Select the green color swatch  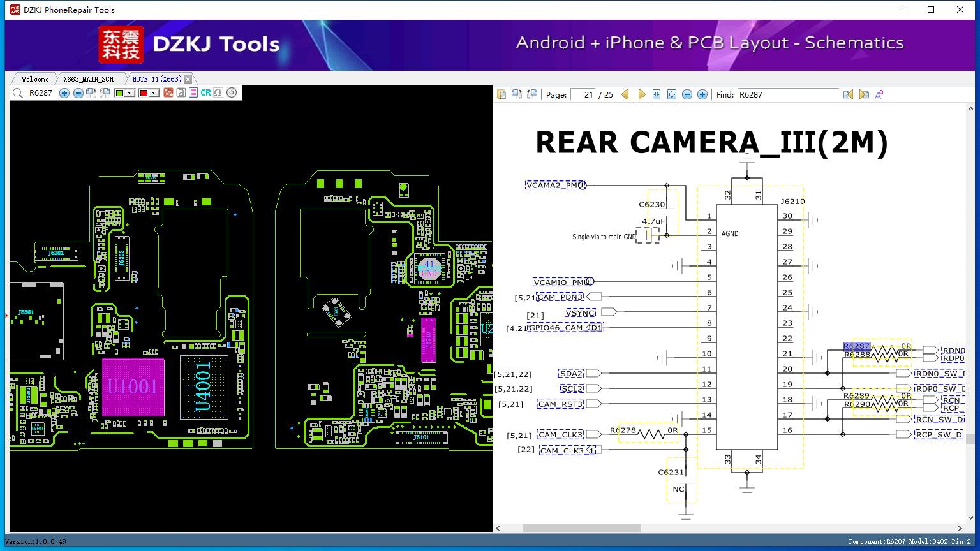120,93
